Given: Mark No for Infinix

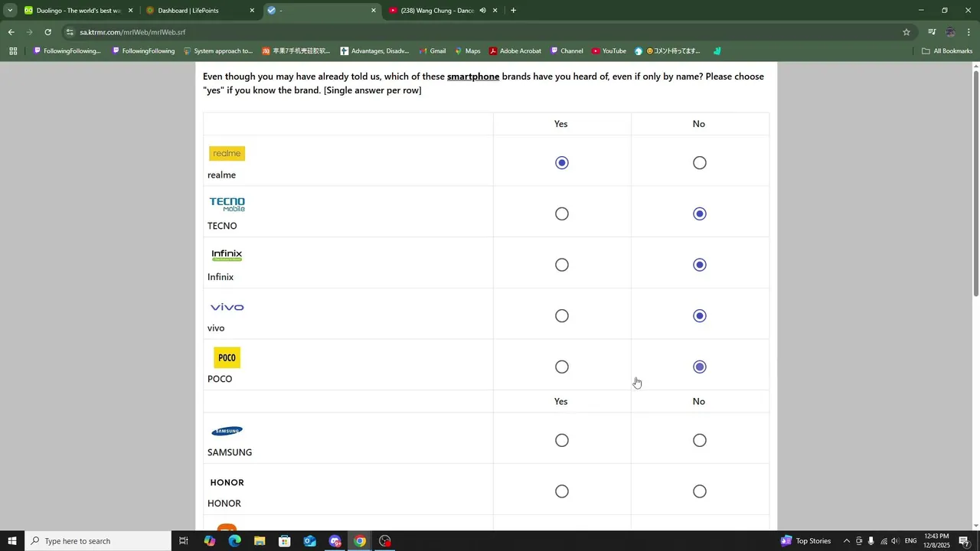Looking at the screenshot, I should [700, 265].
